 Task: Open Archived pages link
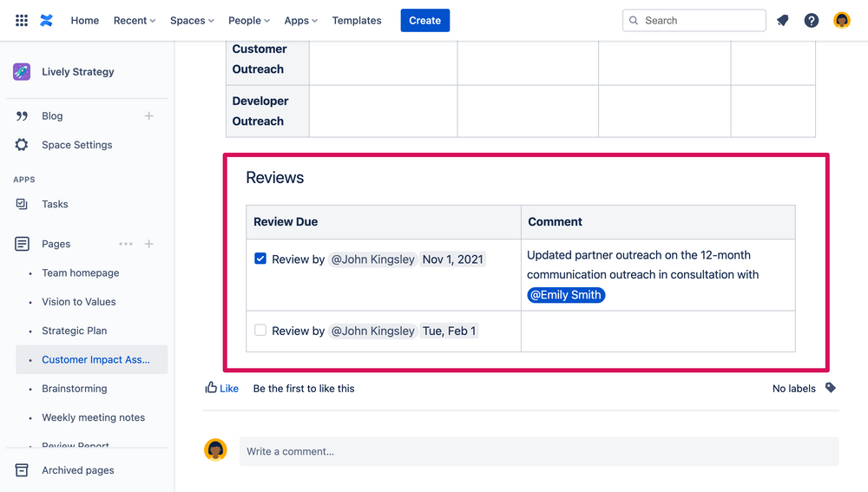click(x=78, y=470)
